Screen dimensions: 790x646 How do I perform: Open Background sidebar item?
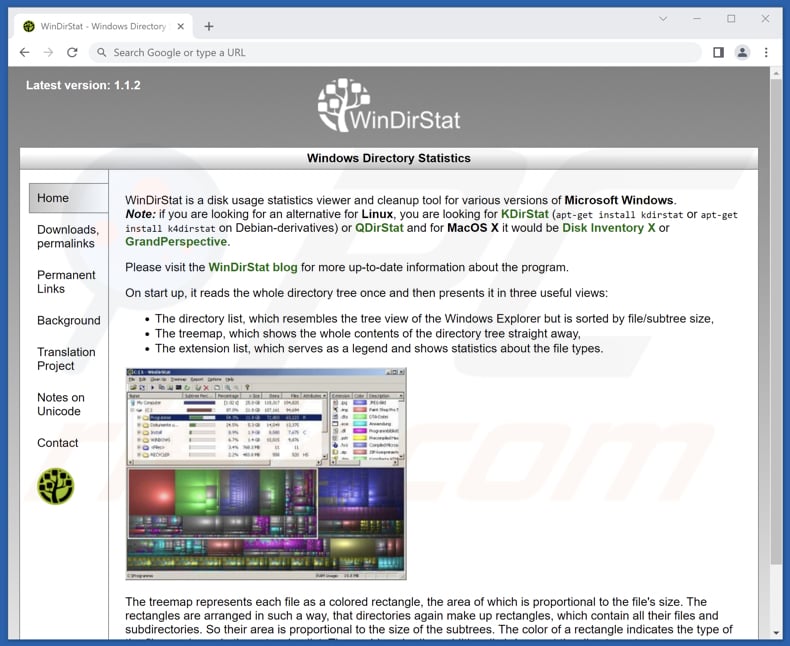69,320
